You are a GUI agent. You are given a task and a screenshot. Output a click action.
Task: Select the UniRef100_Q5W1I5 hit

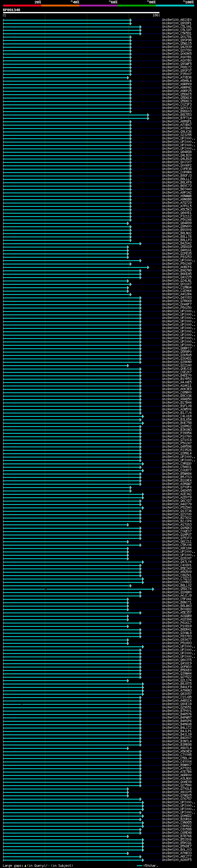coord(177,43)
